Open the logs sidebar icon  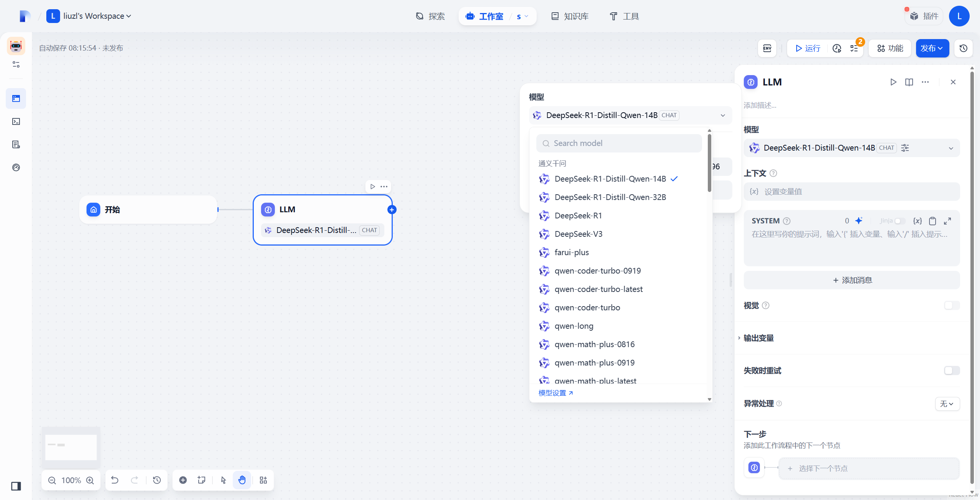(x=16, y=144)
